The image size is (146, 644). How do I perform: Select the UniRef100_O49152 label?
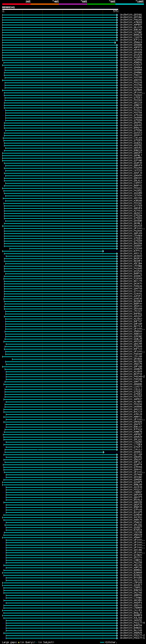point(131,620)
